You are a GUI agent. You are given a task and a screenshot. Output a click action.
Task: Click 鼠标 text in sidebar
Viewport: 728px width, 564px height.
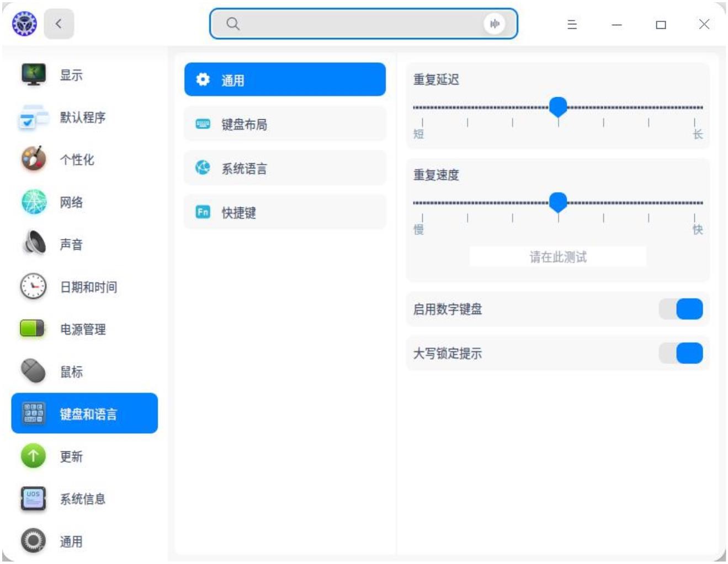(x=71, y=372)
